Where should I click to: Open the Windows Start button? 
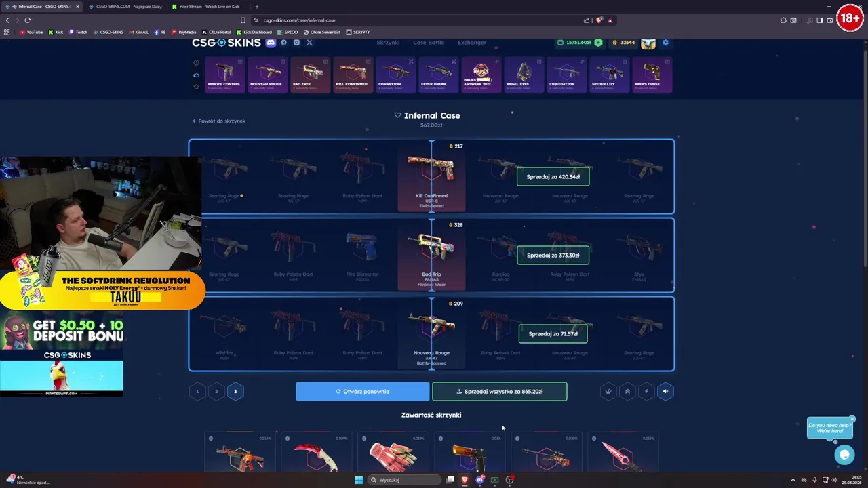tap(359, 480)
